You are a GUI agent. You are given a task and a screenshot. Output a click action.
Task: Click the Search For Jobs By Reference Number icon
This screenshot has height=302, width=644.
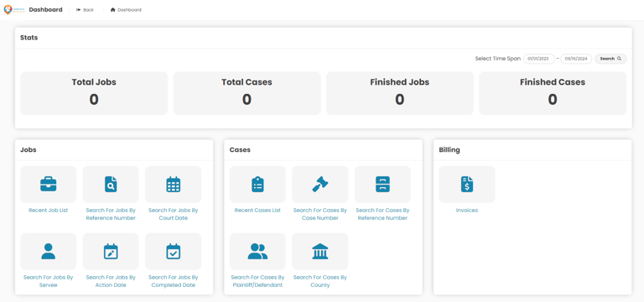[x=111, y=184]
